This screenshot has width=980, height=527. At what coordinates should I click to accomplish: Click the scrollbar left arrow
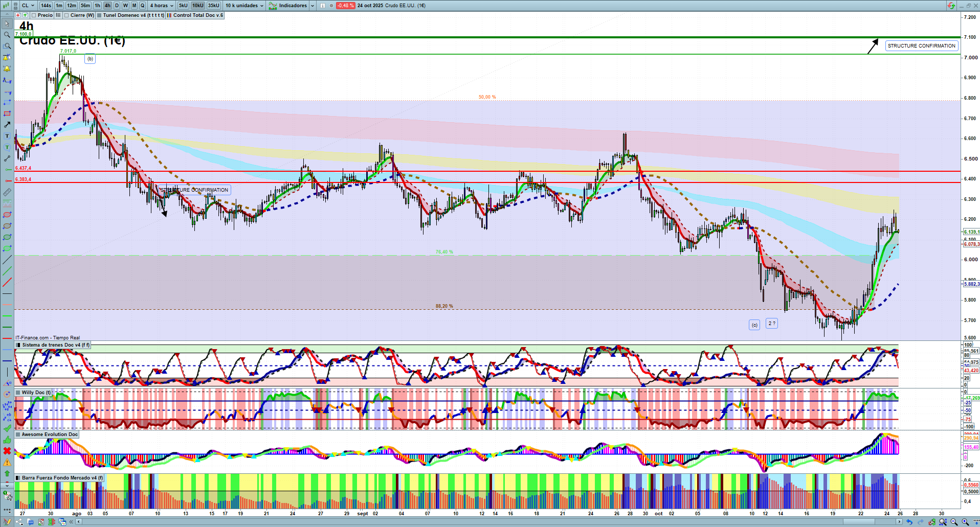click(x=79, y=522)
